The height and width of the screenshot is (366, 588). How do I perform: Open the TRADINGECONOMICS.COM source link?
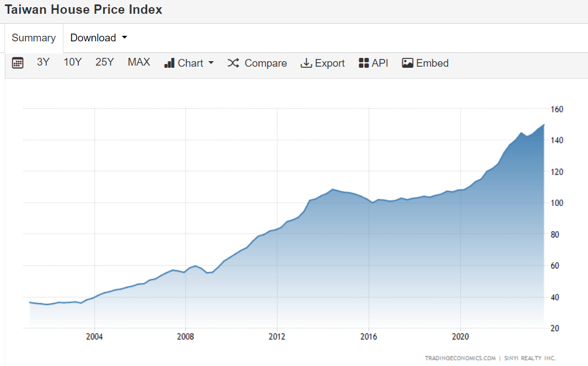[460, 358]
